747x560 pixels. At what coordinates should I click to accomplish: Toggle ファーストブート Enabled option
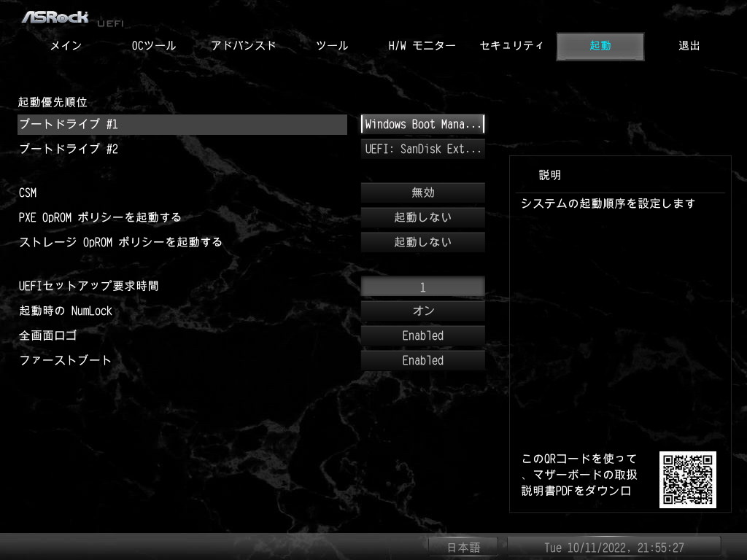(422, 360)
